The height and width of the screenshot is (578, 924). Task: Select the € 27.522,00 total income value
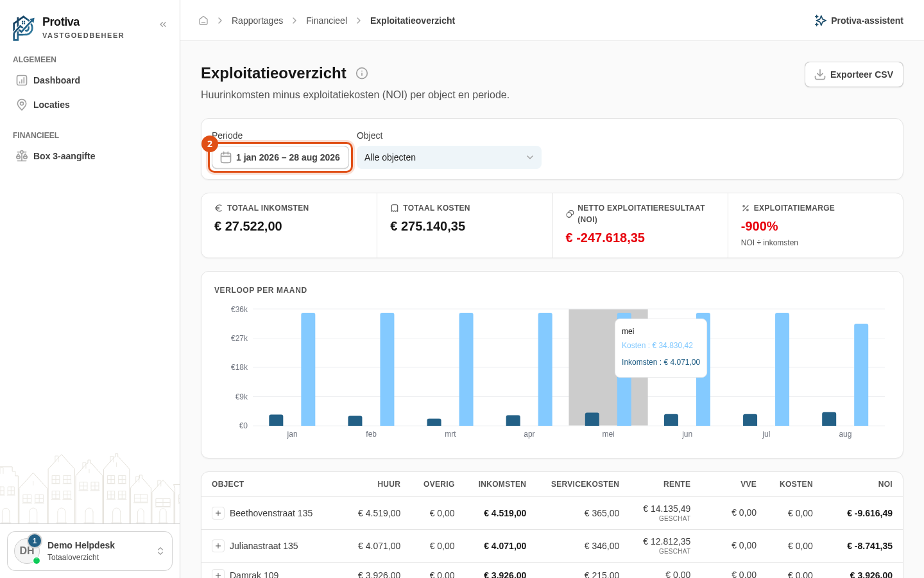point(248,226)
